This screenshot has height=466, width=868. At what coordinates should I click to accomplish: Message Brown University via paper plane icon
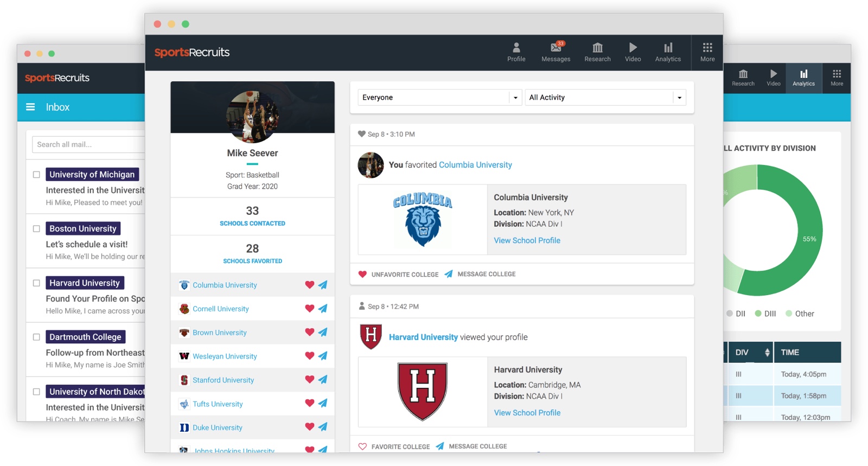323,333
